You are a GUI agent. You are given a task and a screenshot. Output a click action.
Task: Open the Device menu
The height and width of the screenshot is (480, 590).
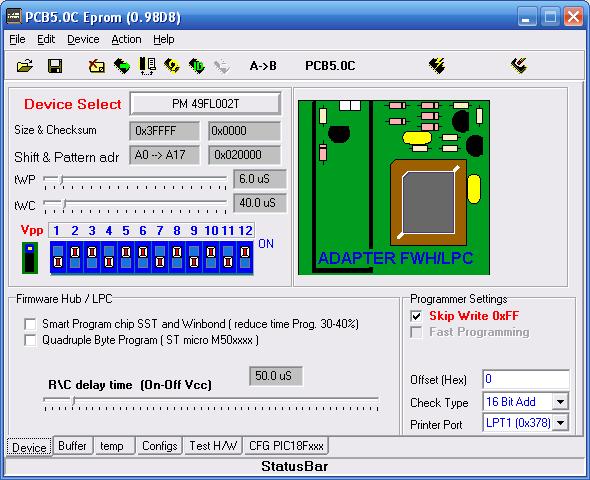coord(83,39)
